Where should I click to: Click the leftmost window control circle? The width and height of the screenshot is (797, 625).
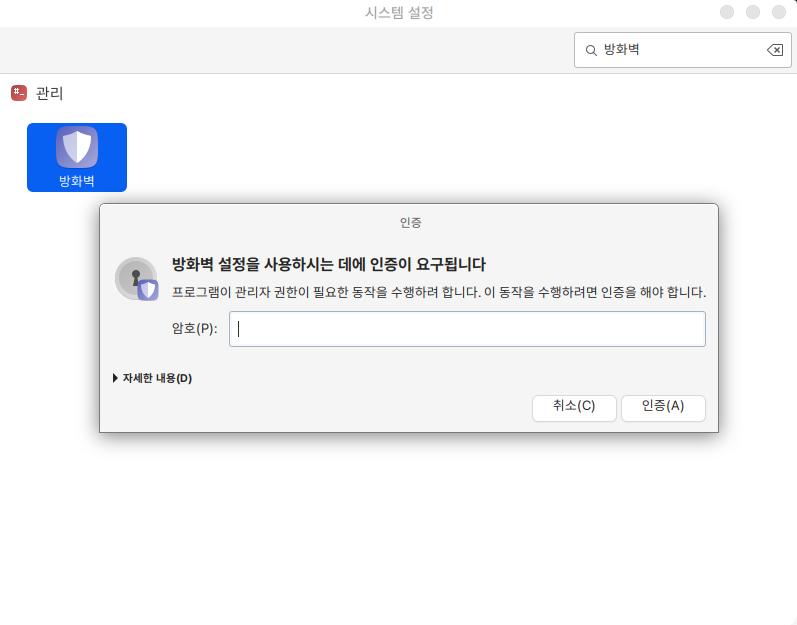pos(727,13)
